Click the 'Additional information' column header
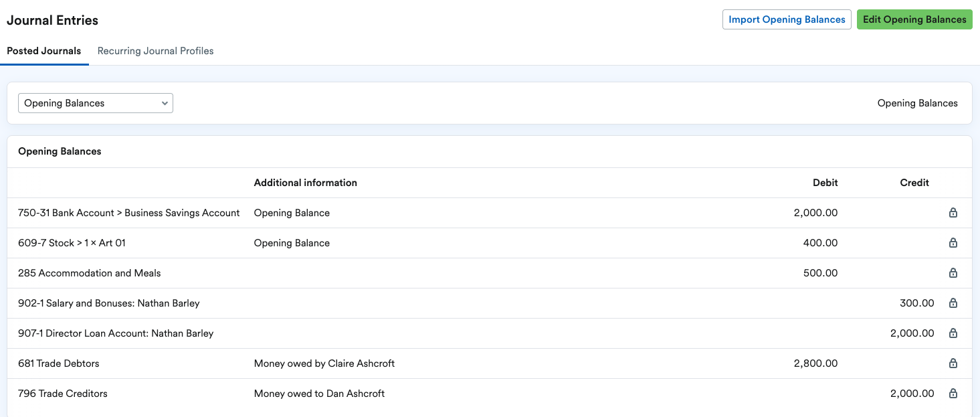The image size is (980, 417). point(306,183)
